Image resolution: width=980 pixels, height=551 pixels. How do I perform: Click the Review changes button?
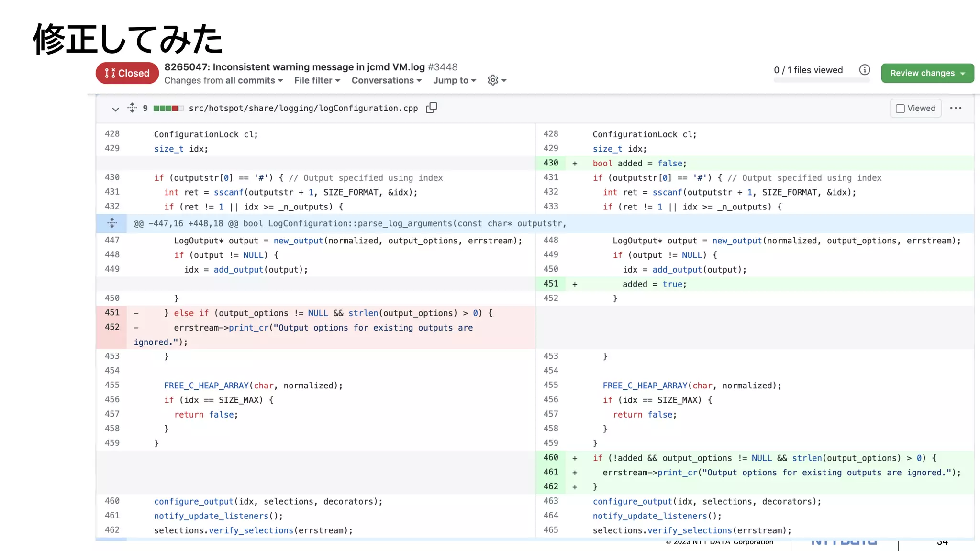tap(927, 73)
